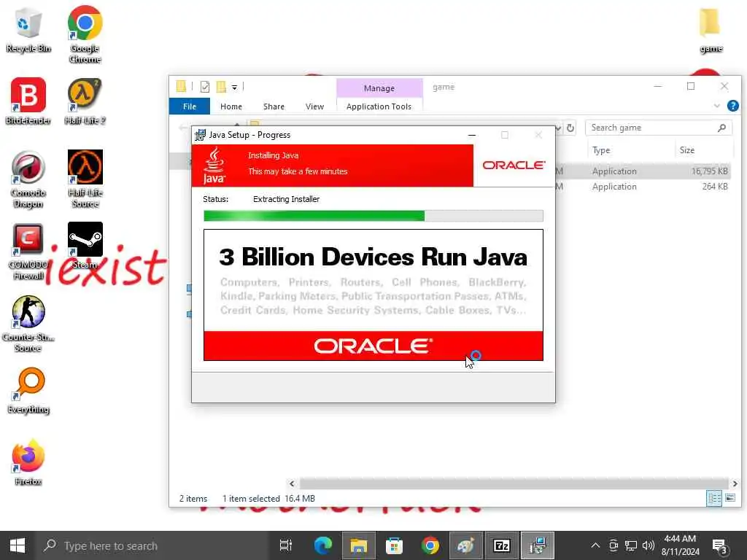The height and width of the screenshot is (560, 747).
Task: Open the game folder on the desktop
Action: [x=711, y=29]
